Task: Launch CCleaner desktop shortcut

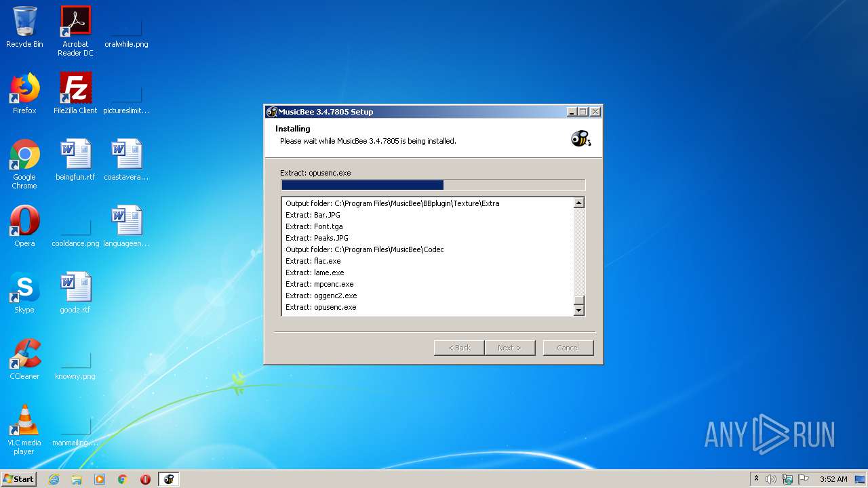Action: (x=24, y=359)
